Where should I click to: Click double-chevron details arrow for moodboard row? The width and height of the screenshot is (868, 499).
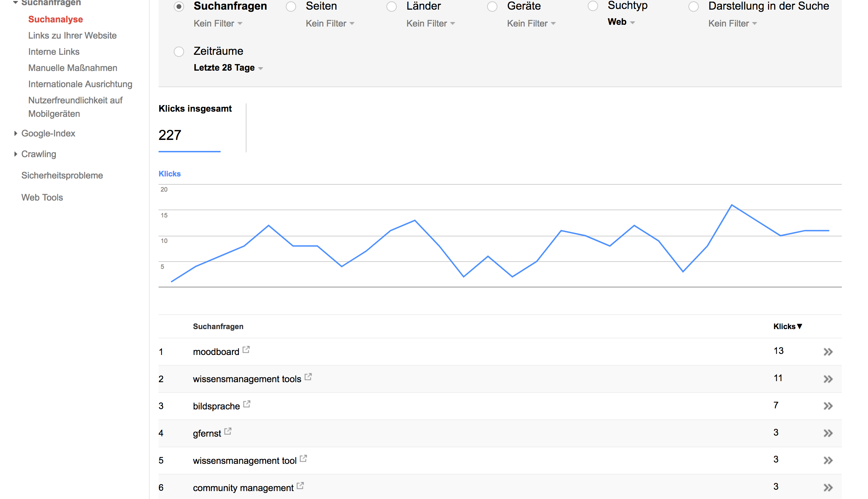point(828,352)
